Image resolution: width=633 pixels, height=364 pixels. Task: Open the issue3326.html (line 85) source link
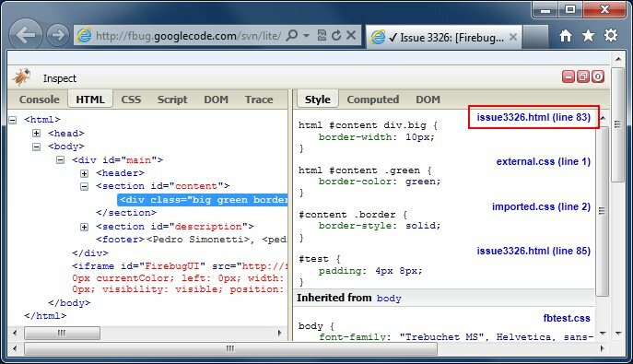click(533, 251)
